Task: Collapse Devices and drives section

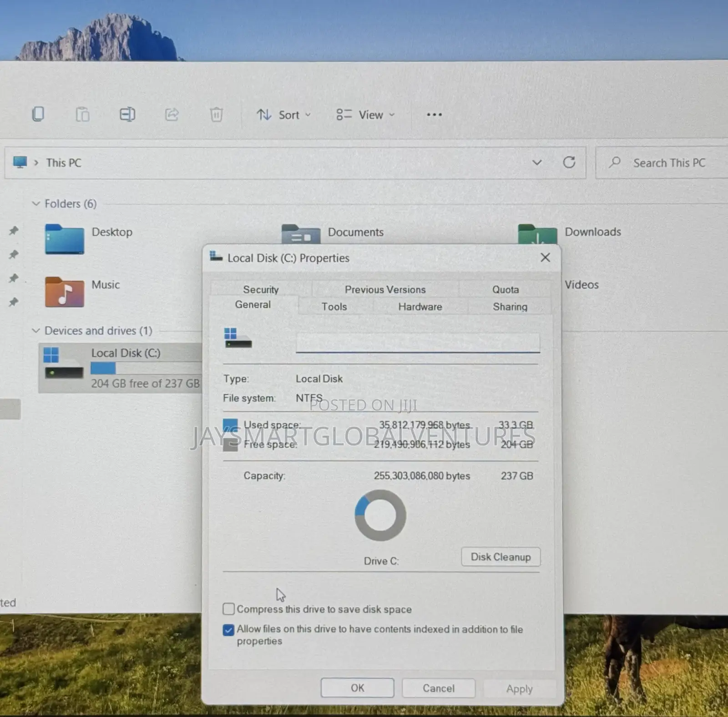Action: tap(36, 331)
